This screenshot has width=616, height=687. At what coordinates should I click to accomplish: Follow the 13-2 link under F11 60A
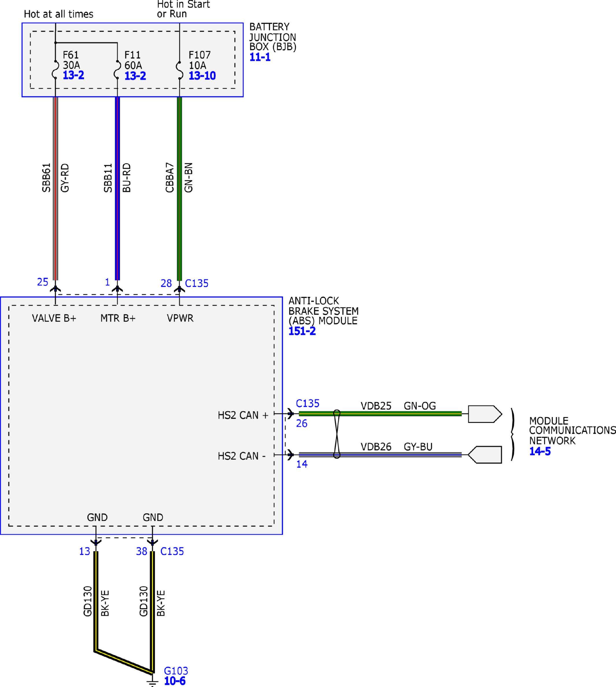(135, 76)
